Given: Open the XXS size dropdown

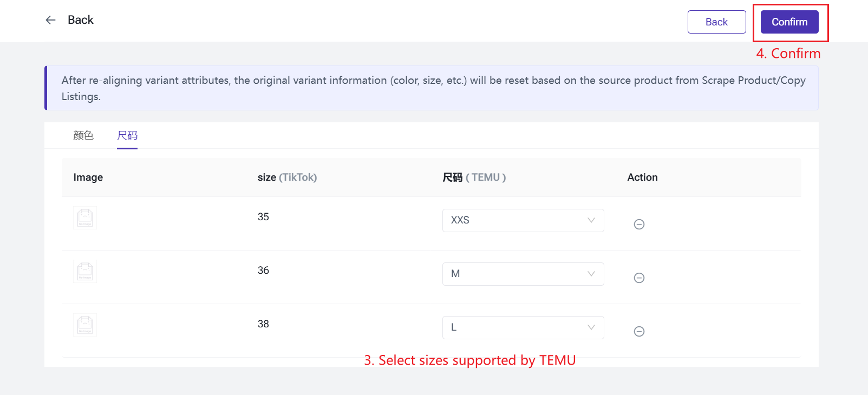Looking at the screenshot, I should coord(523,220).
